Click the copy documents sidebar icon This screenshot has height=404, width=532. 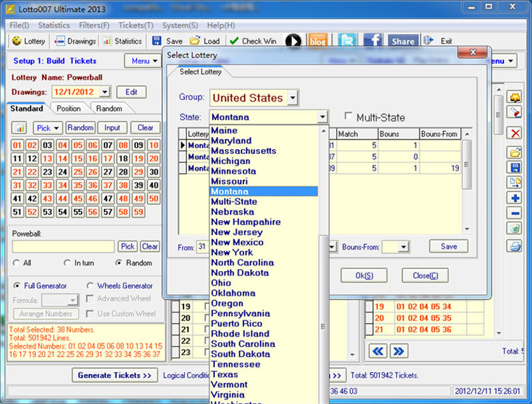(x=515, y=183)
